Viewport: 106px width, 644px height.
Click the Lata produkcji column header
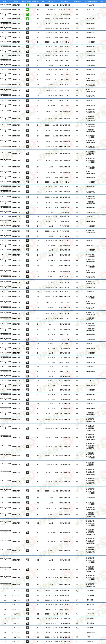click(51, 1)
